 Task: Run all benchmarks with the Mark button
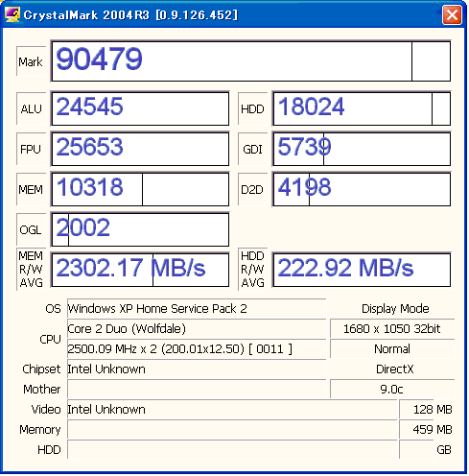[31, 61]
